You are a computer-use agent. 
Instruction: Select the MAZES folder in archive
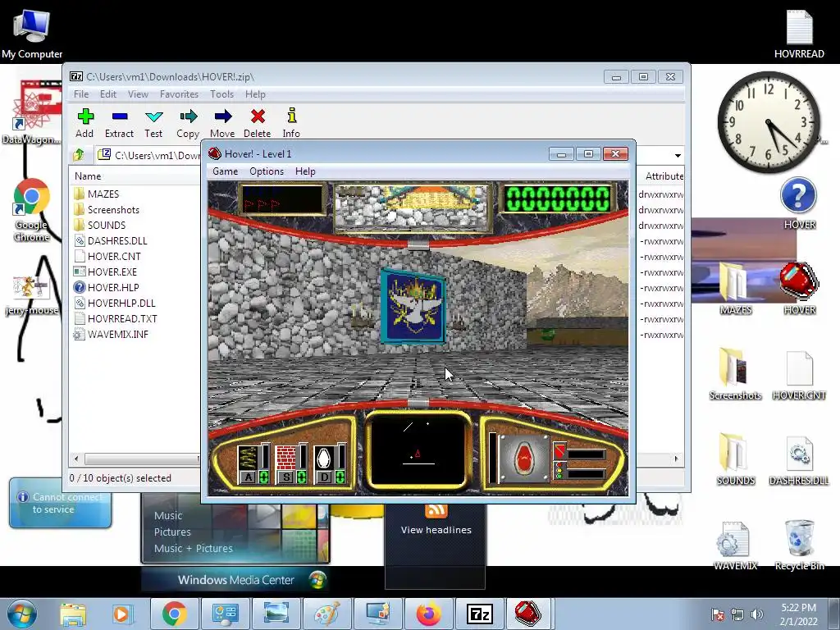pos(97,194)
